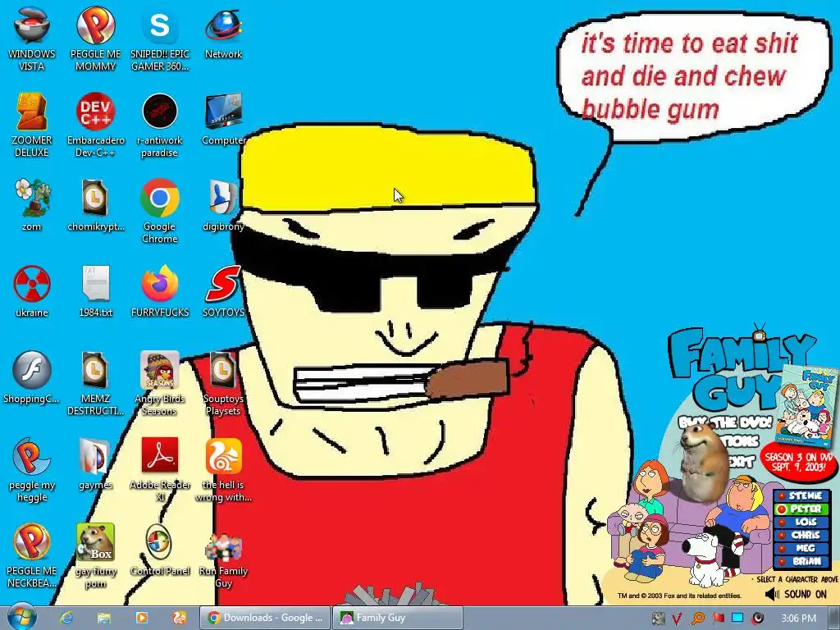
Task: Pick MEG in the Family Guy character list
Action: (x=801, y=548)
